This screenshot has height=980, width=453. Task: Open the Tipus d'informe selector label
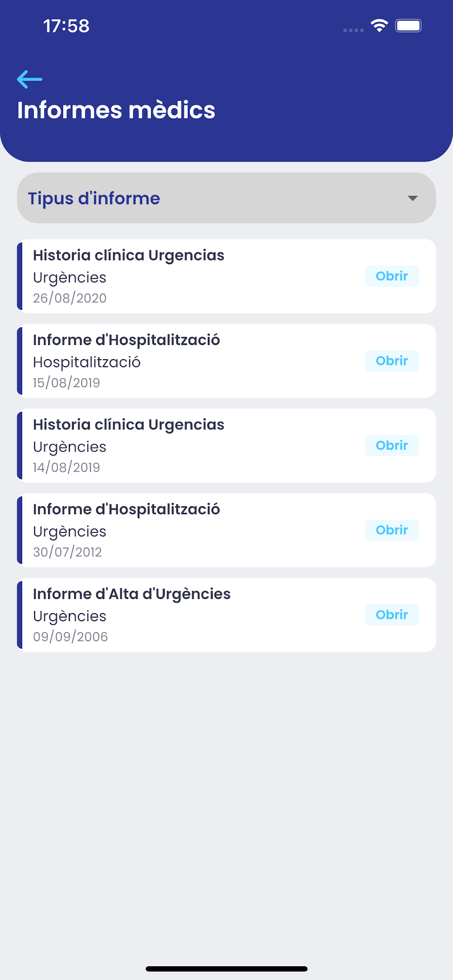point(94,198)
